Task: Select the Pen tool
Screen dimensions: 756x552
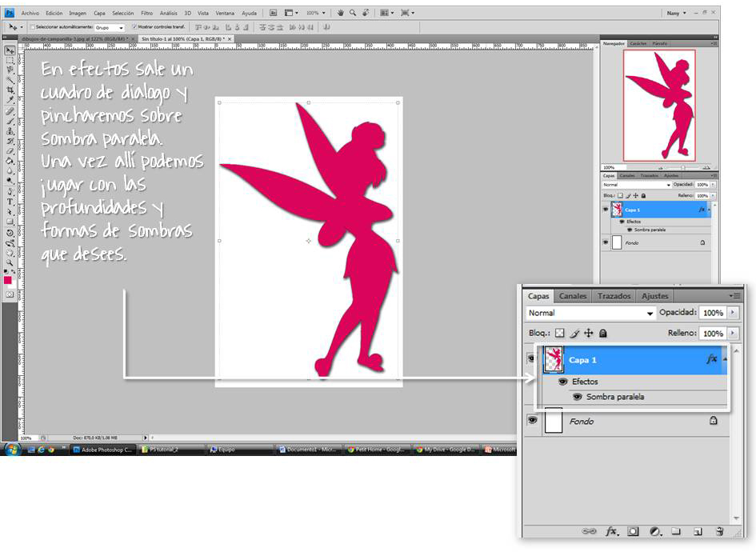Action: [x=10, y=192]
